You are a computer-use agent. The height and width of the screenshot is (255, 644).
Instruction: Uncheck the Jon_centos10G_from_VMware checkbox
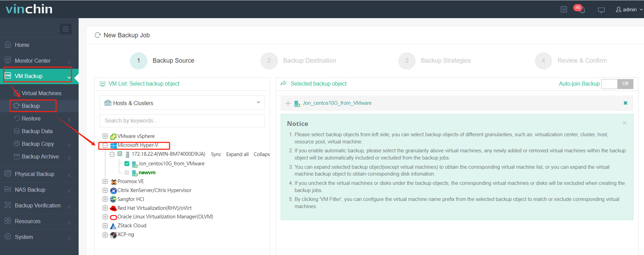[x=127, y=164]
